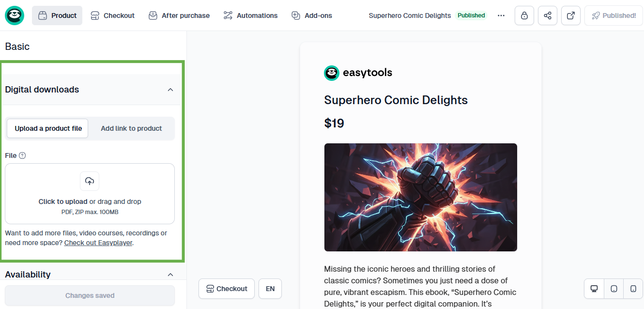Click the product fist artwork image
This screenshot has height=309, width=644.
(x=420, y=197)
